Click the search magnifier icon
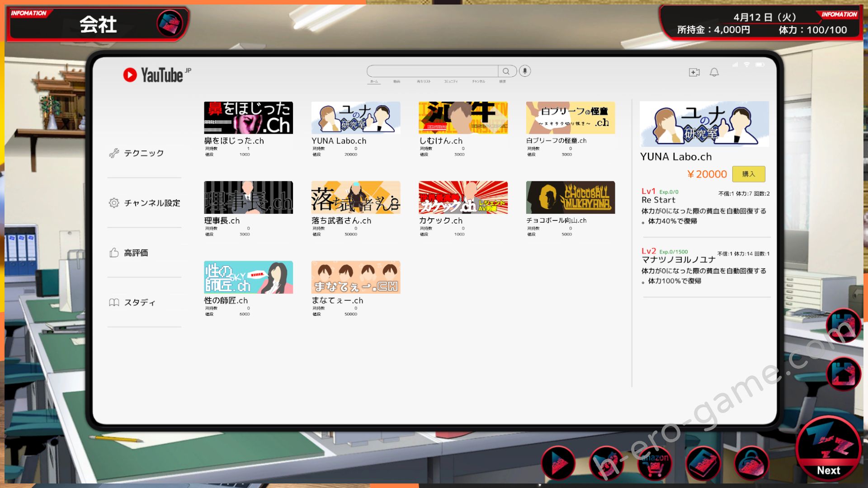868x488 pixels. [506, 71]
